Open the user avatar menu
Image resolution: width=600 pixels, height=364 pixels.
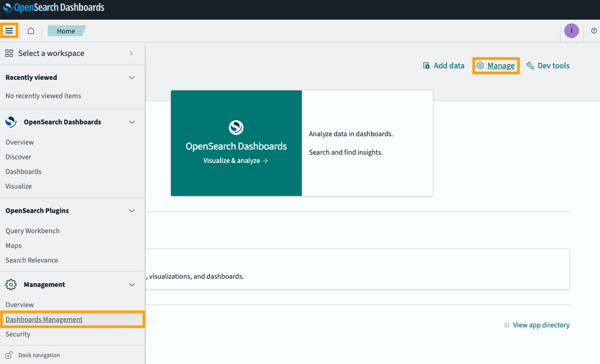[x=571, y=31]
